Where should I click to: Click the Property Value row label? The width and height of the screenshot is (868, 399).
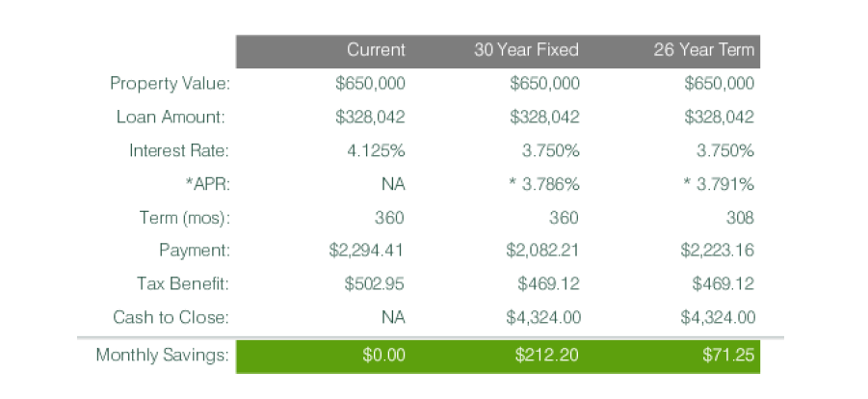170,84
